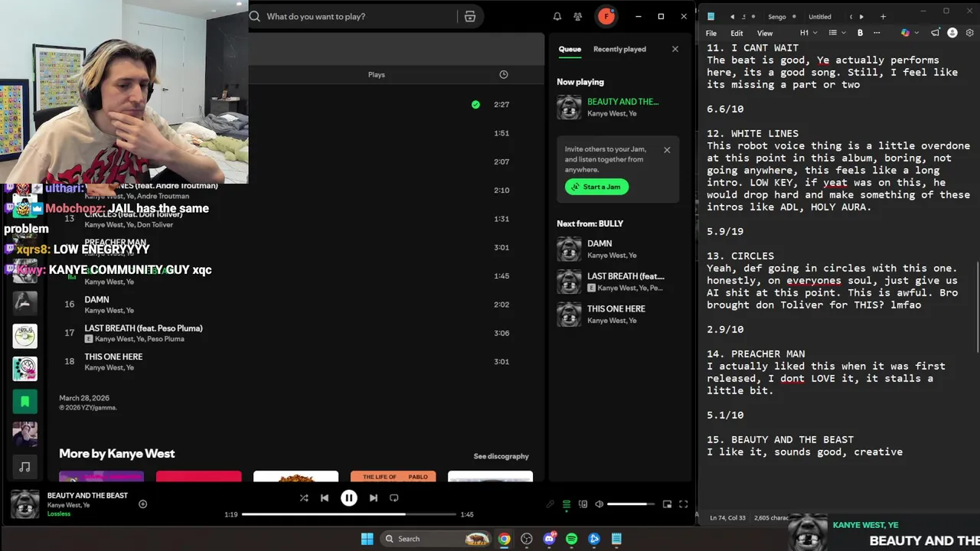Open Notepad settings gear
This screenshot has height=551, width=980.
pyautogui.click(x=969, y=33)
